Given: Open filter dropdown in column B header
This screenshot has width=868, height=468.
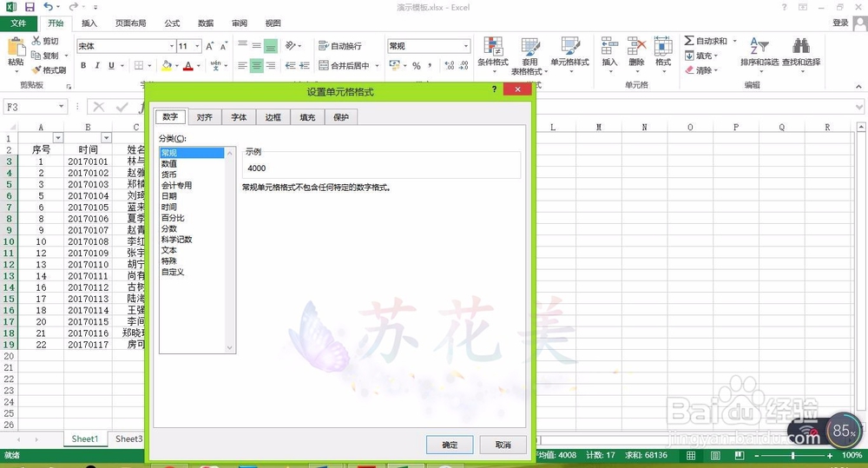Looking at the screenshot, I should pyautogui.click(x=106, y=138).
